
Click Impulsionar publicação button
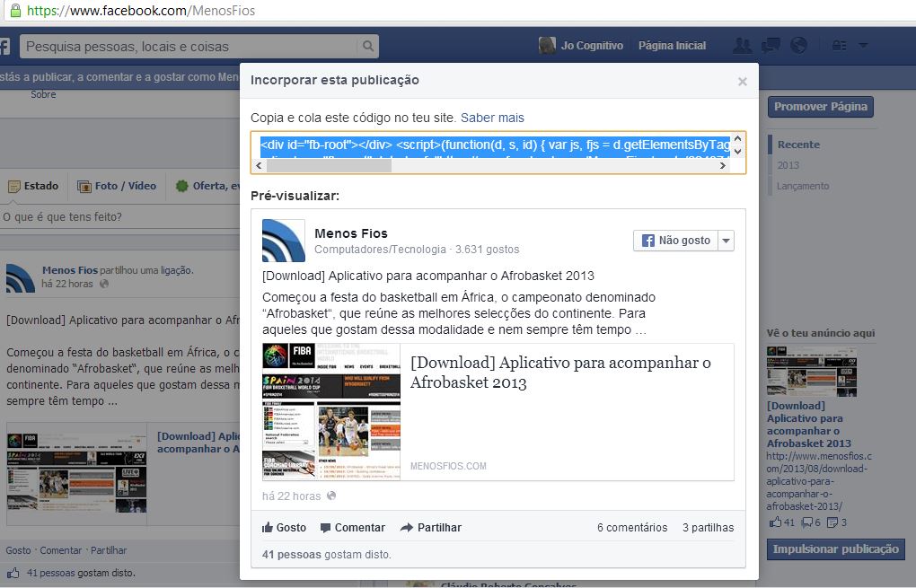tap(835, 549)
